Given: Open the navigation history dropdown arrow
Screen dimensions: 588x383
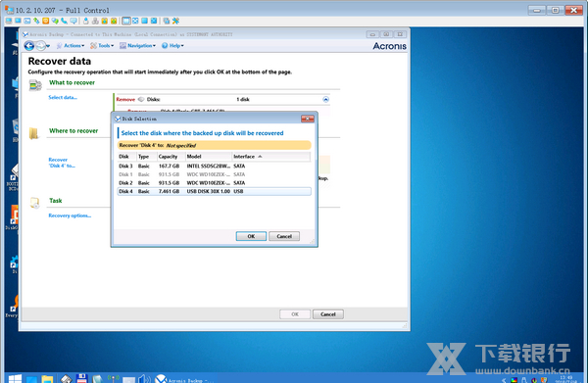Looking at the screenshot, I should click(x=48, y=46).
